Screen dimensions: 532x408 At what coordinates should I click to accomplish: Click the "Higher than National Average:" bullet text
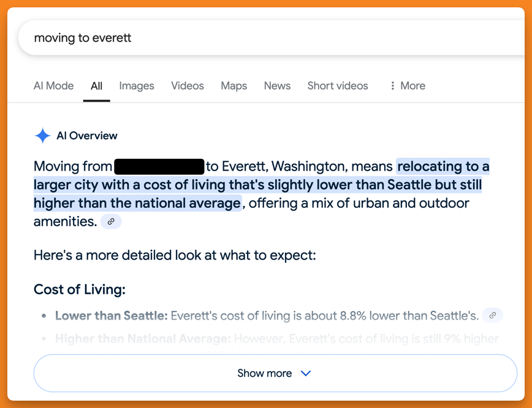[x=143, y=338]
